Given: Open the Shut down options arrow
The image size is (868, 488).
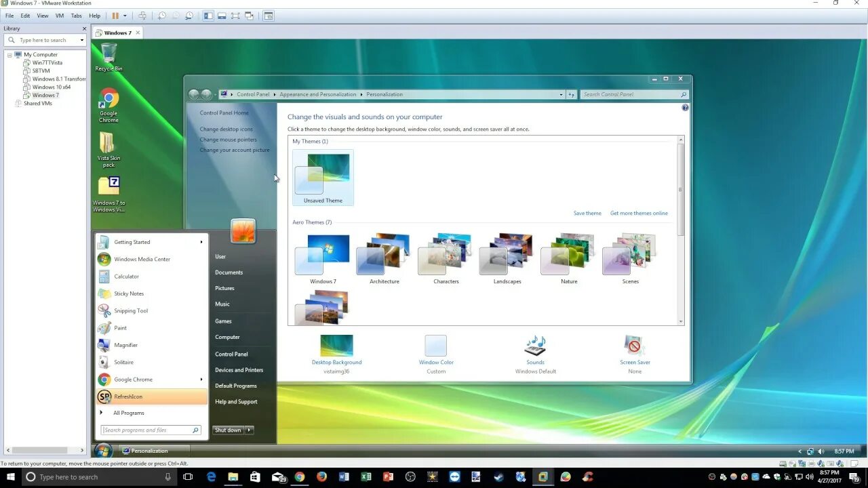Looking at the screenshot, I should (250, 430).
